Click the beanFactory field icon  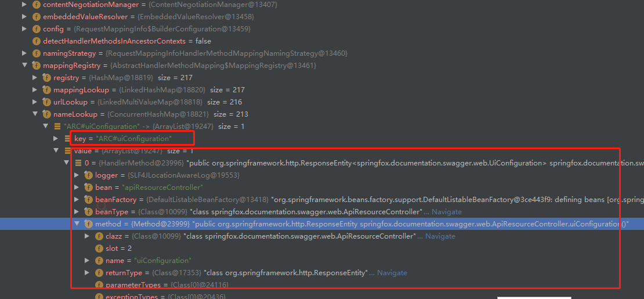click(x=88, y=200)
